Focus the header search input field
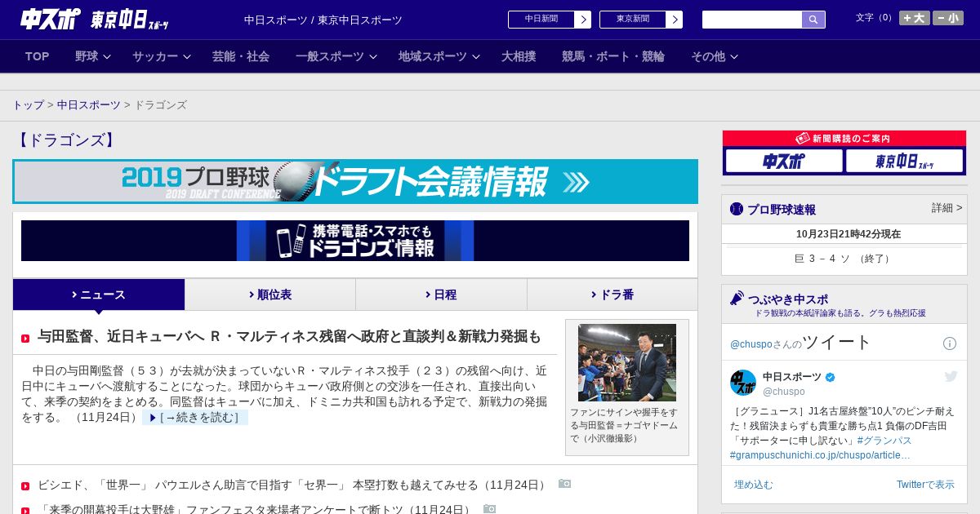The image size is (980, 514). click(x=752, y=20)
